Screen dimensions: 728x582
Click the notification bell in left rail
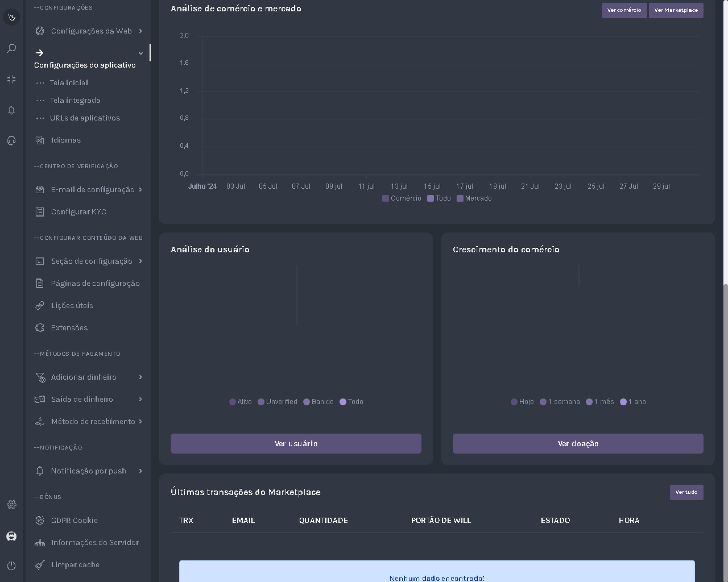(11, 110)
